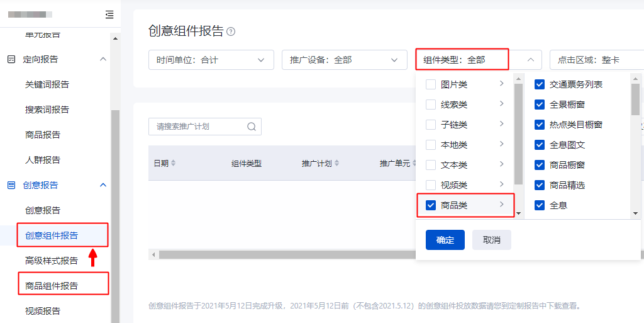Uncheck the 交通票务列表 checkbox
644x323 pixels.
click(x=540, y=84)
